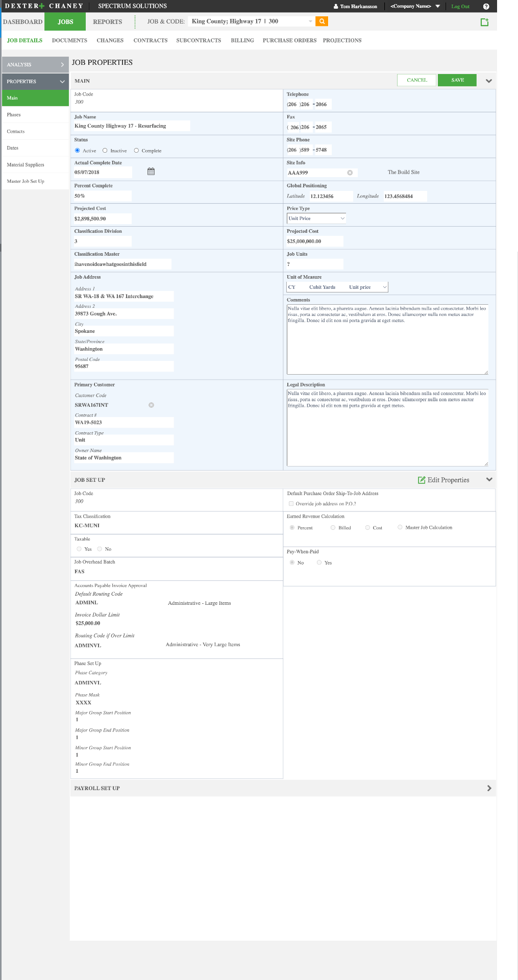Click the user profile icon beside Tom Harkansson

[336, 7]
